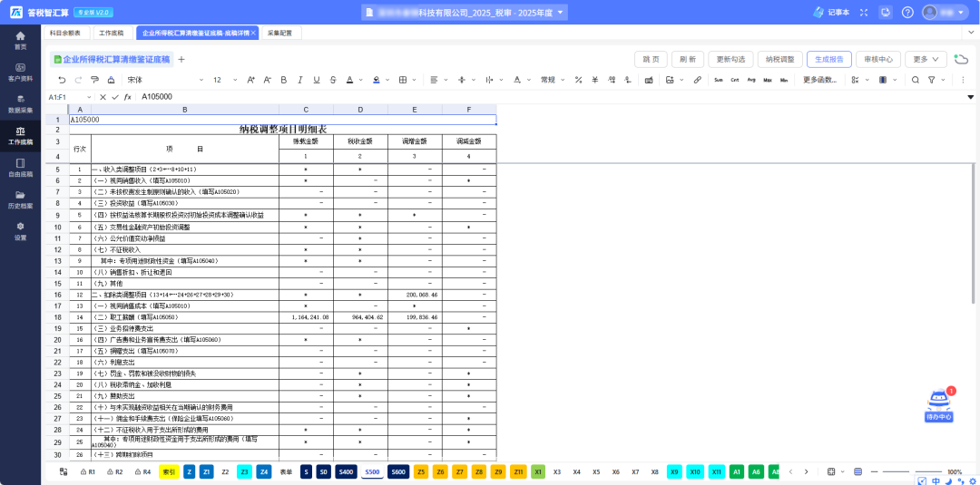Image resolution: width=980 pixels, height=485 pixels.
Task: Click the 跳页 button
Action: [x=651, y=59]
